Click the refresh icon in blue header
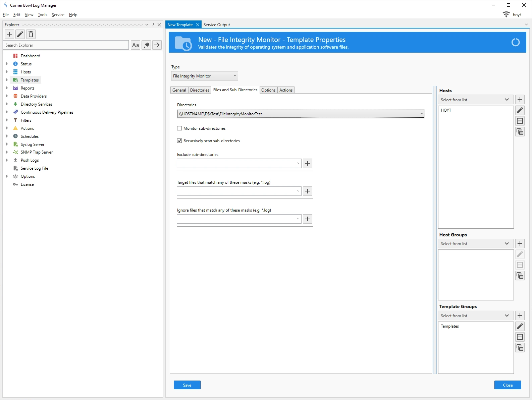This screenshot has width=532, height=400. click(515, 42)
